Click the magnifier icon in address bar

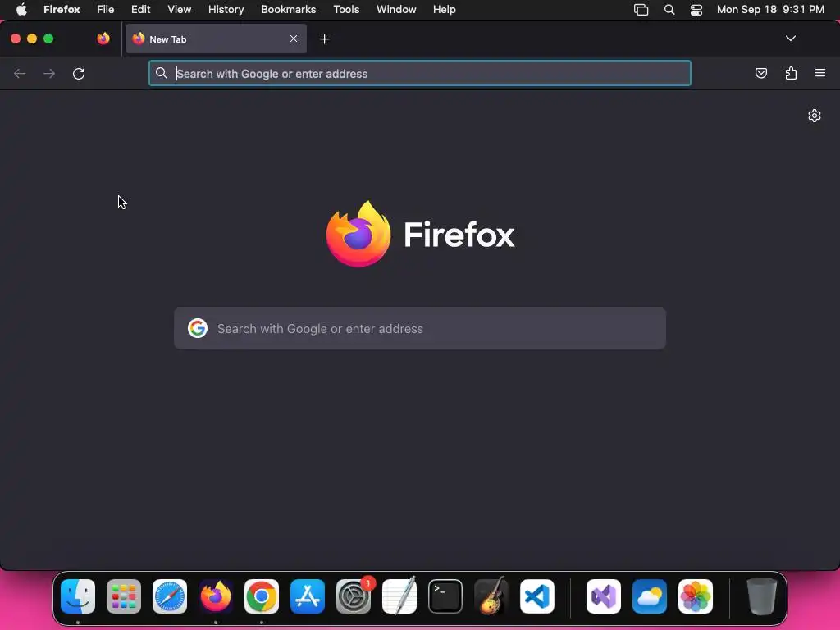(x=162, y=73)
